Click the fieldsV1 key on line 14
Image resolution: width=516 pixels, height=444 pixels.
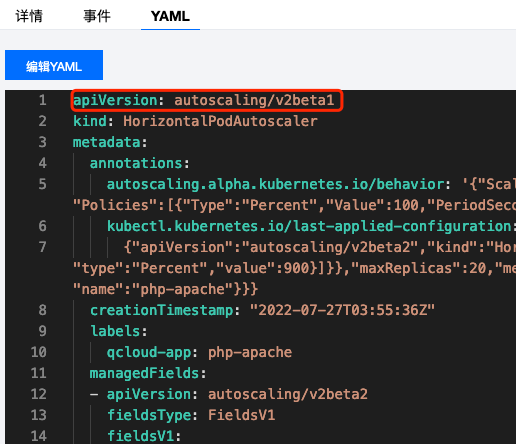click(140, 436)
